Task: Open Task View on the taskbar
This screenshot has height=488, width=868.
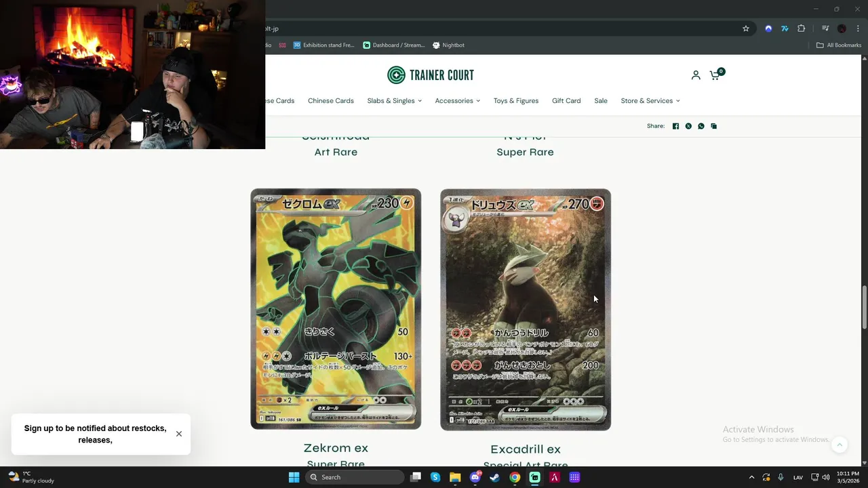Action: pyautogui.click(x=416, y=477)
